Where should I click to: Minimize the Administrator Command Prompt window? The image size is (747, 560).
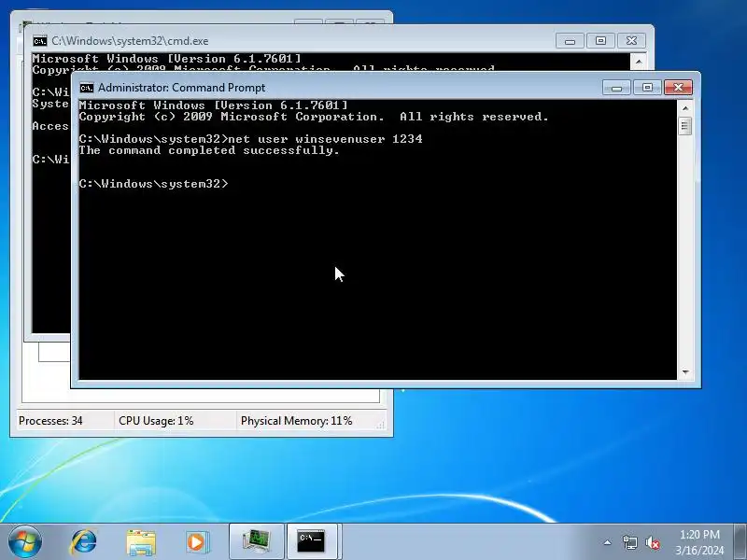tap(616, 88)
